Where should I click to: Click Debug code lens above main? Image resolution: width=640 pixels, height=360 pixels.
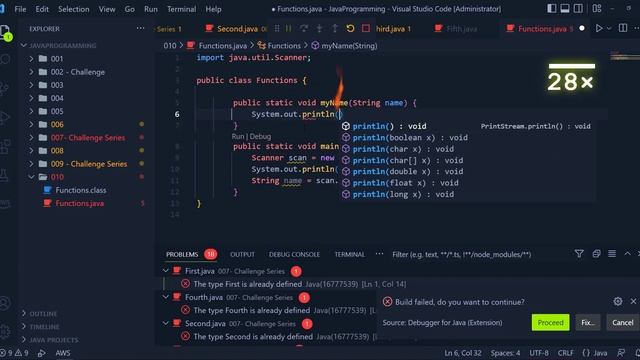[x=260, y=136]
